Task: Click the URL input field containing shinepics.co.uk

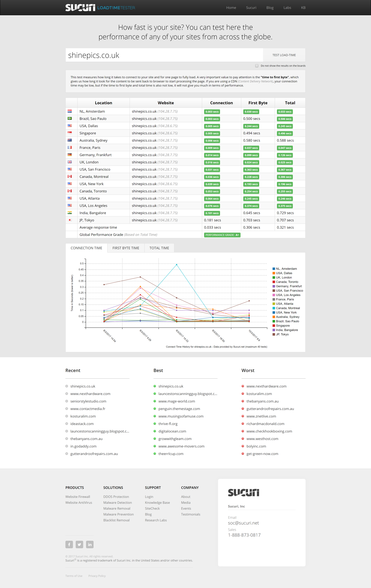Action: click(x=164, y=55)
